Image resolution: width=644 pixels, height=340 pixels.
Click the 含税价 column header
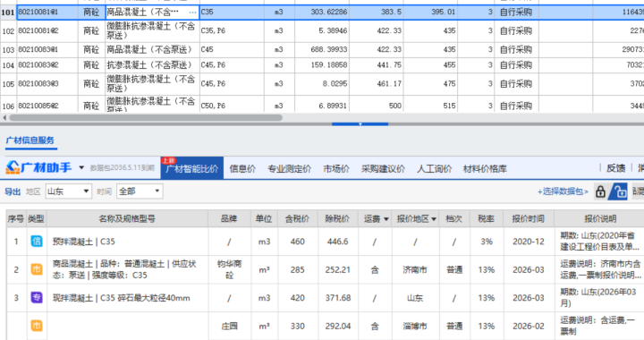(x=297, y=219)
